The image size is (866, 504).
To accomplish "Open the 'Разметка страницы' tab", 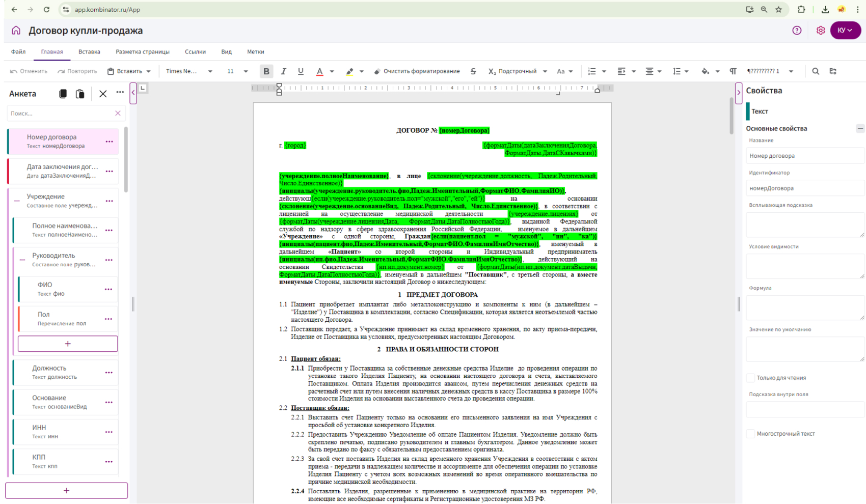I will pyautogui.click(x=142, y=51).
